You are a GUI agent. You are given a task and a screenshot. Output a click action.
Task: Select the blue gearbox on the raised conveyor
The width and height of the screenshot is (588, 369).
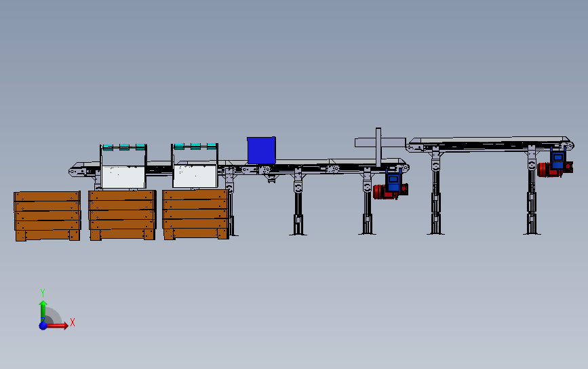pyautogui.click(x=558, y=159)
